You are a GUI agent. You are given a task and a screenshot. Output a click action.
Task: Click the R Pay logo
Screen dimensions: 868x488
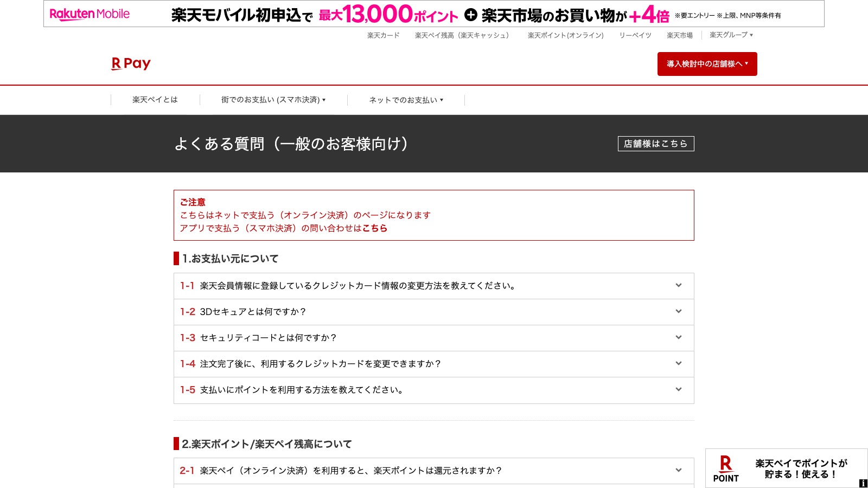coord(131,64)
